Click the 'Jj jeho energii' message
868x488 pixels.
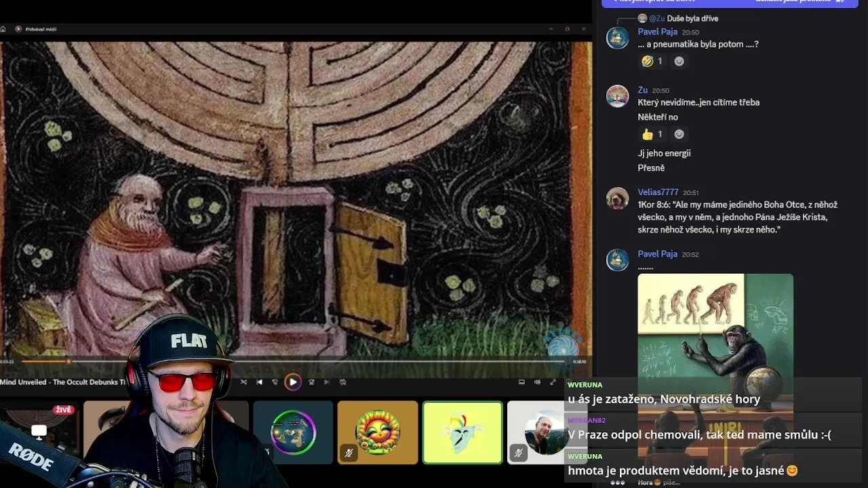[664, 153]
